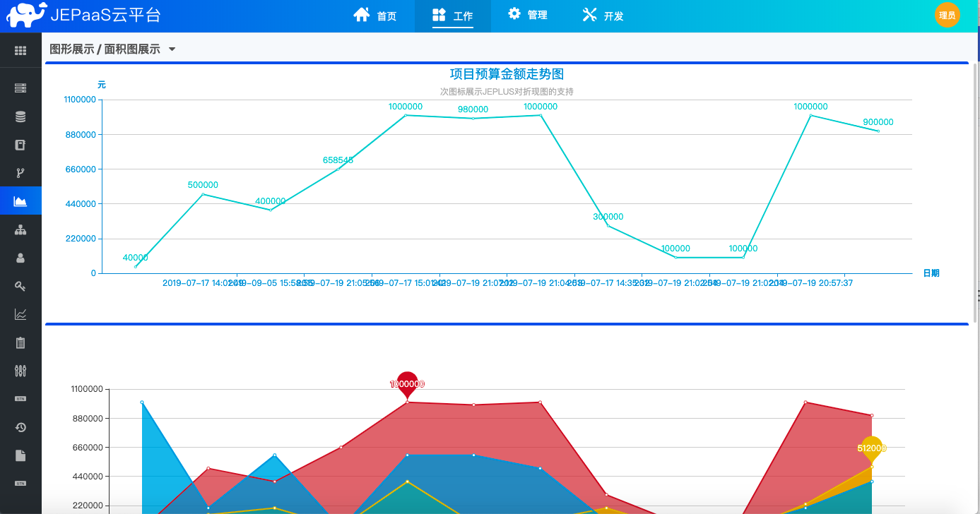Screen dimensions: 980x514
Task: Select the 工作 work tab
Action: [x=452, y=16]
